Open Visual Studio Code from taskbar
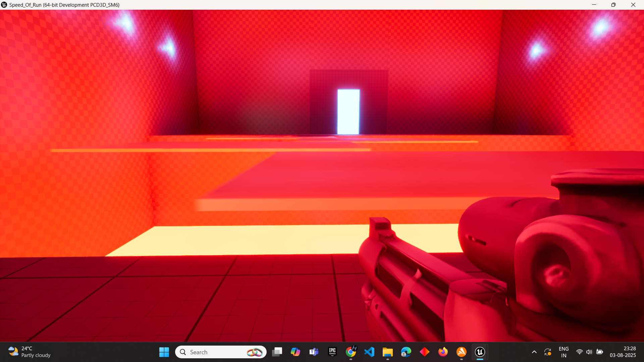The height and width of the screenshot is (362, 644). pos(369,352)
